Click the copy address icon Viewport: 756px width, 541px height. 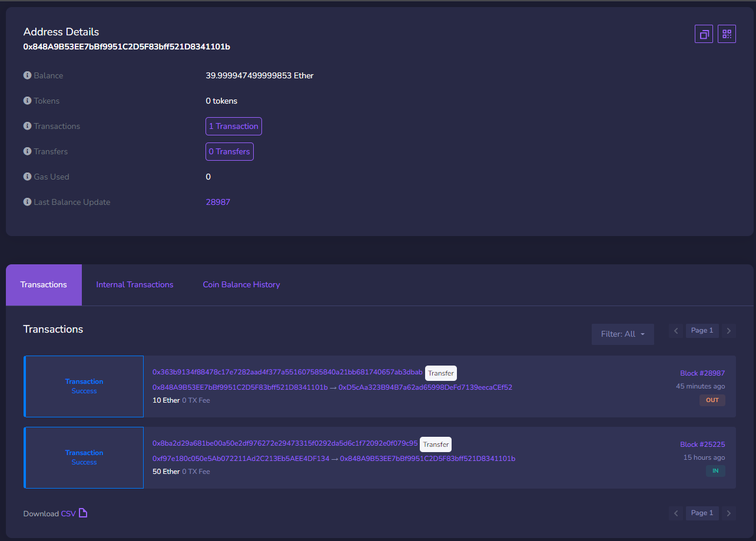(x=704, y=34)
